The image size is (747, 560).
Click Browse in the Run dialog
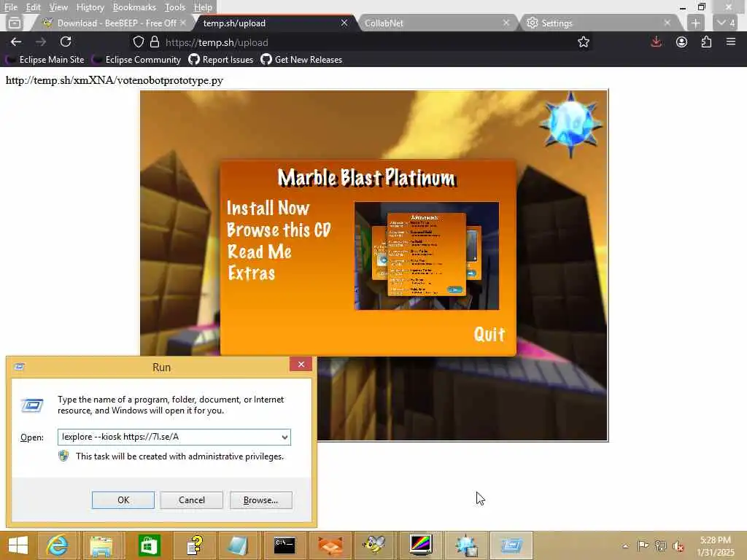(260, 500)
